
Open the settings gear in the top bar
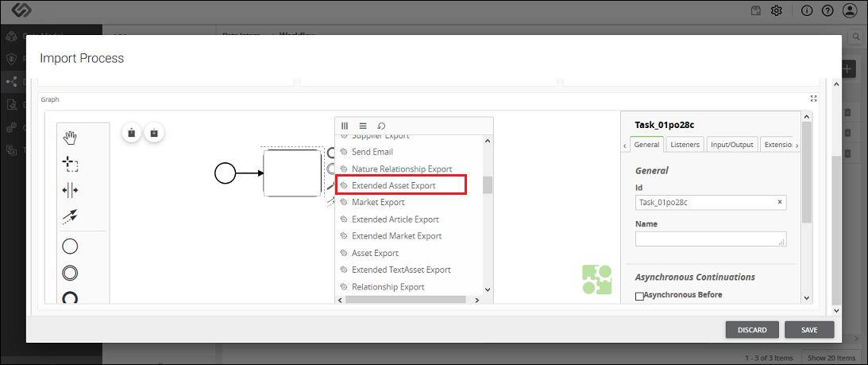click(x=776, y=10)
